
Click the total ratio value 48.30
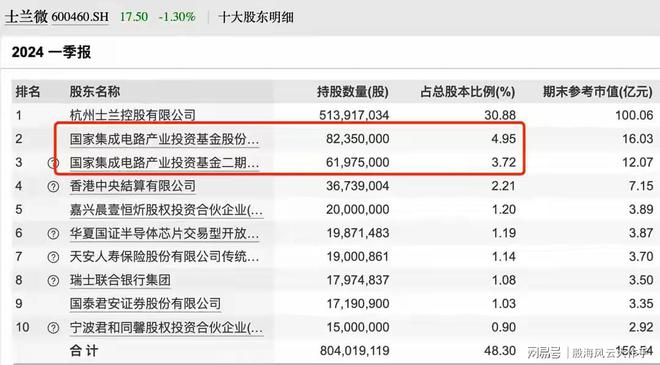coord(500,351)
